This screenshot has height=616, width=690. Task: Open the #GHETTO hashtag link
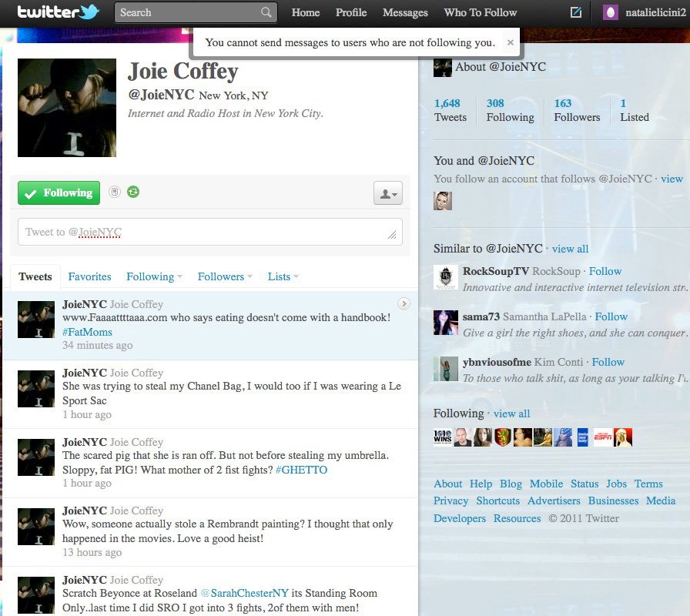coord(301,470)
